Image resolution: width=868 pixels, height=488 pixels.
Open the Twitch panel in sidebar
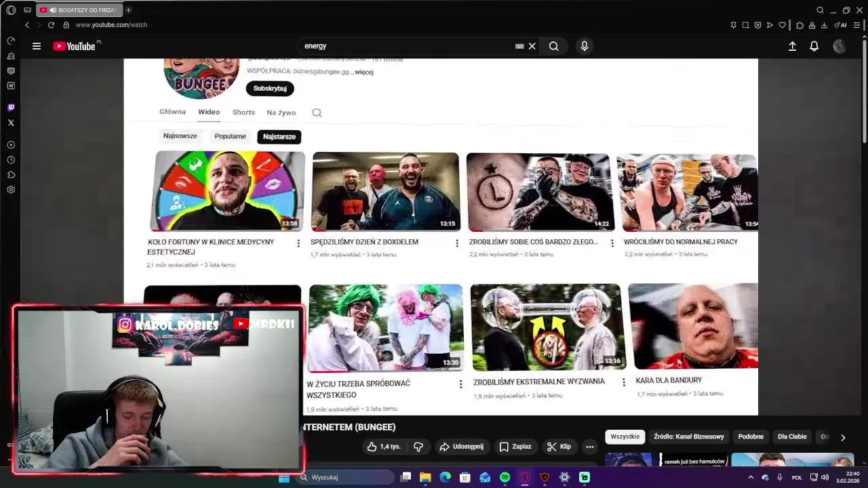(x=11, y=108)
